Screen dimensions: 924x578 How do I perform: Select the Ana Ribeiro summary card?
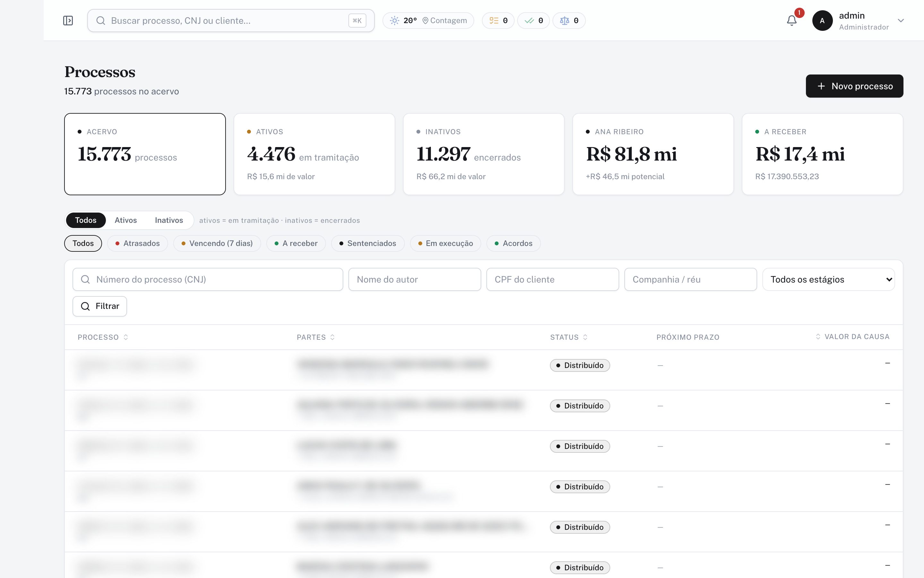653,154
